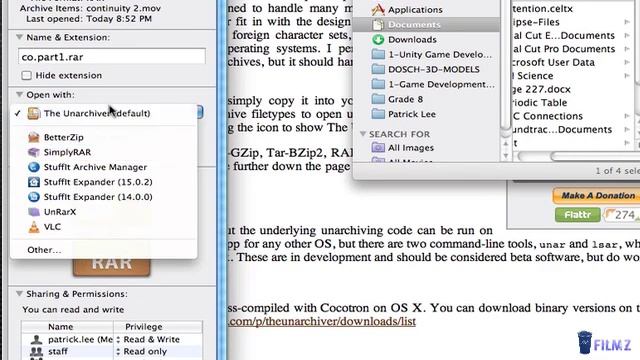Screen dimensions: 640x360
Task: Click the Applications sidebar icon
Action: point(378,9)
